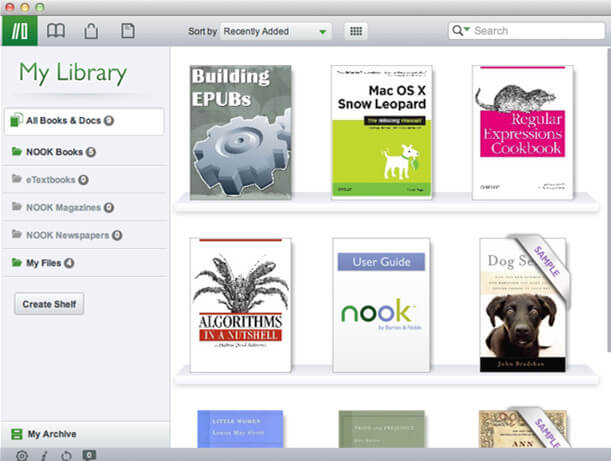The width and height of the screenshot is (611, 461).
Task: Click the All Books & Docs icon
Action: click(16, 120)
